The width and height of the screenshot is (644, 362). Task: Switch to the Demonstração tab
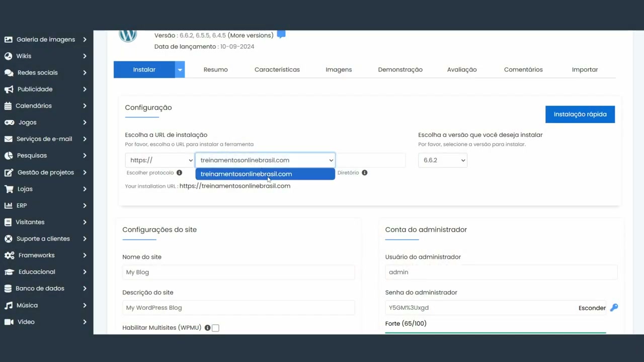click(400, 70)
